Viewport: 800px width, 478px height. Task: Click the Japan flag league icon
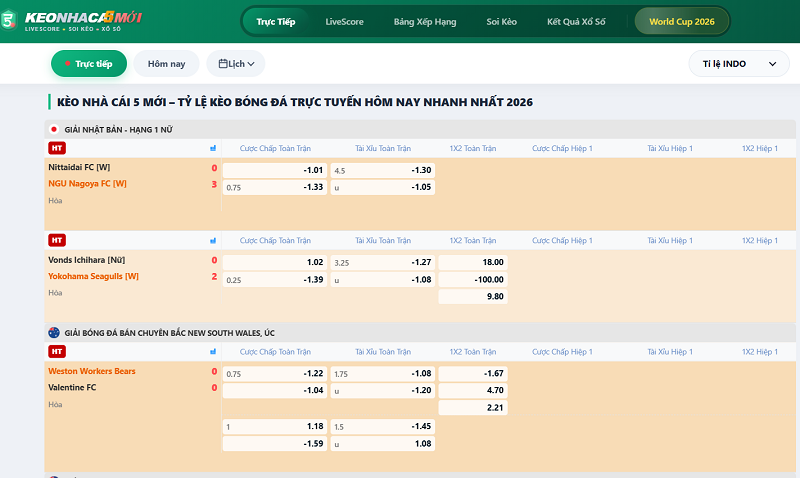tap(54, 130)
